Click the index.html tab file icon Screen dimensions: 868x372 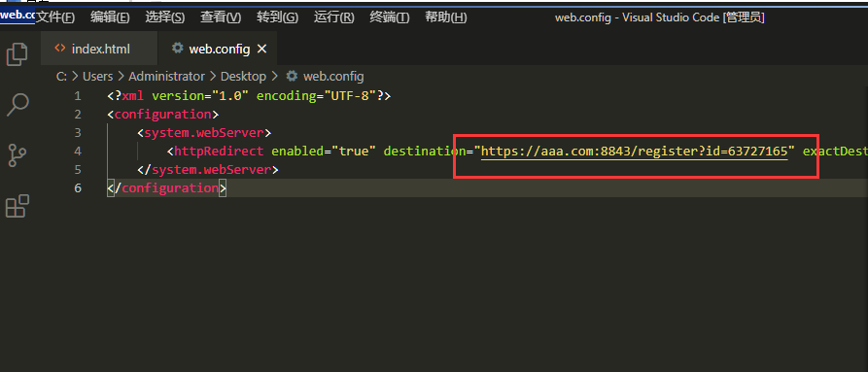click(x=60, y=49)
